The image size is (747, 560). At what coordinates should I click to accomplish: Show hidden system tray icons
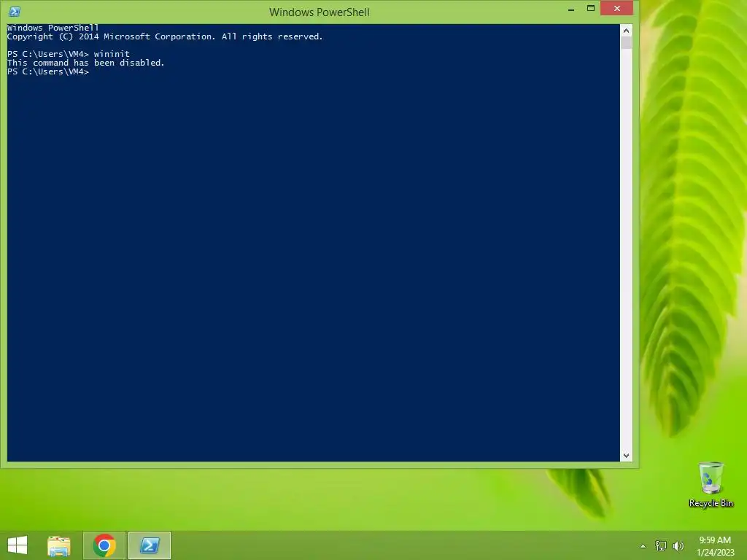coord(643,546)
